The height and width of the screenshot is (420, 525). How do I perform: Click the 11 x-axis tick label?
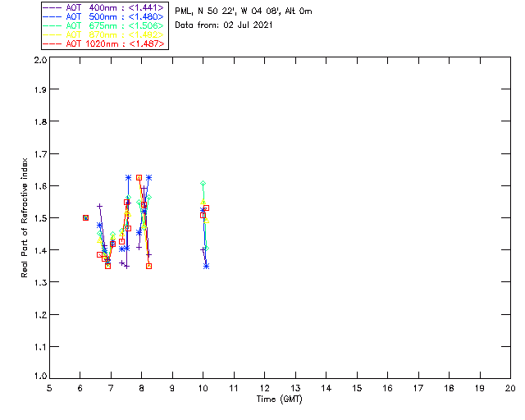(x=234, y=388)
